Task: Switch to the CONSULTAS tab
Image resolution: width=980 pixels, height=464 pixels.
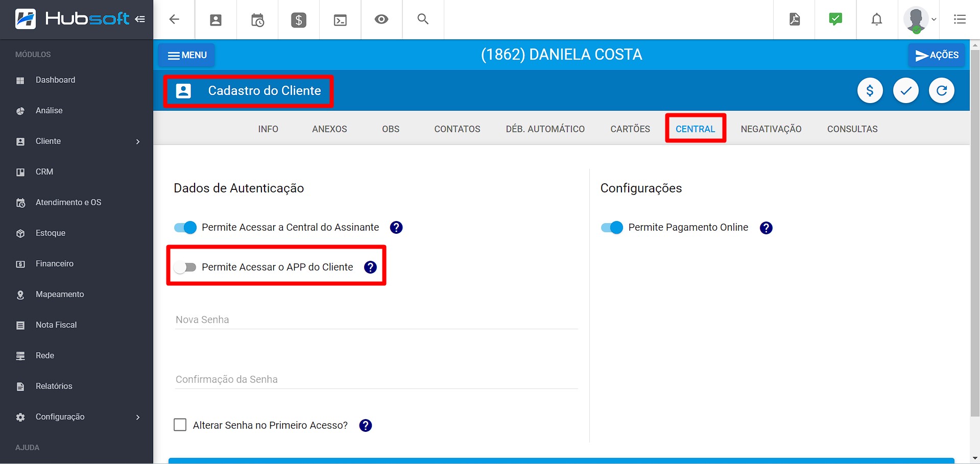Action: pos(852,129)
